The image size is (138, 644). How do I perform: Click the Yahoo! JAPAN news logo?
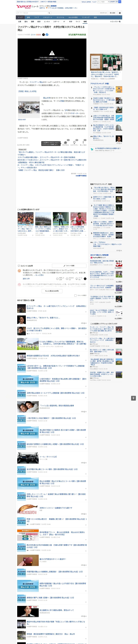pos(27,7)
